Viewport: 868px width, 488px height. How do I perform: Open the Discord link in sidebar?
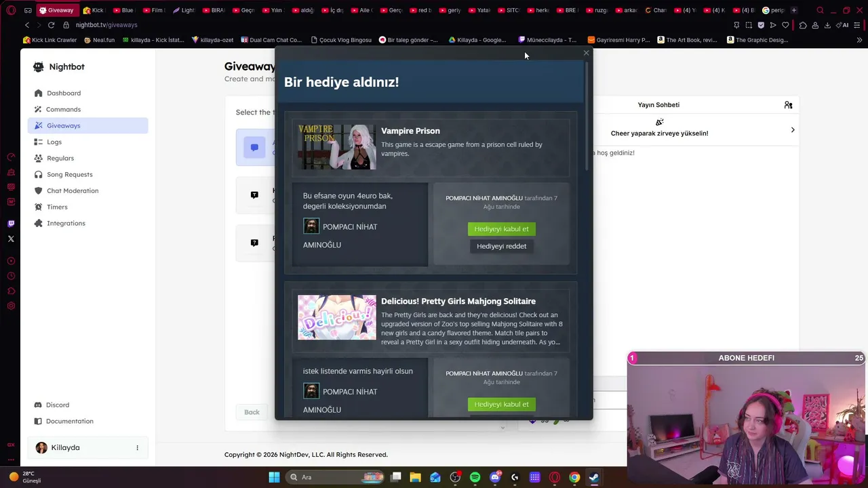pyautogui.click(x=88, y=405)
